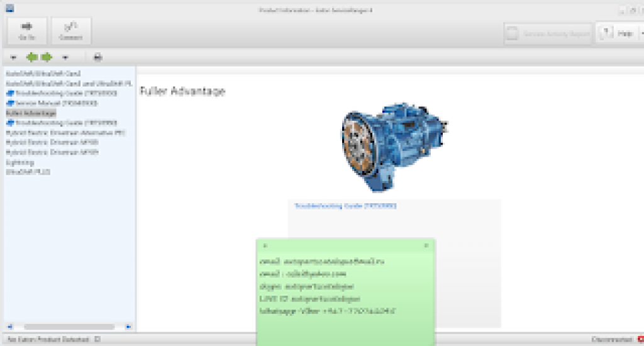Close the green sticky note

point(426,245)
